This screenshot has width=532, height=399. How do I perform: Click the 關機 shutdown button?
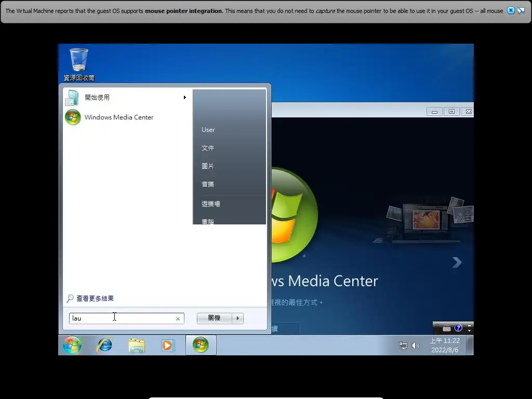pyautogui.click(x=214, y=318)
